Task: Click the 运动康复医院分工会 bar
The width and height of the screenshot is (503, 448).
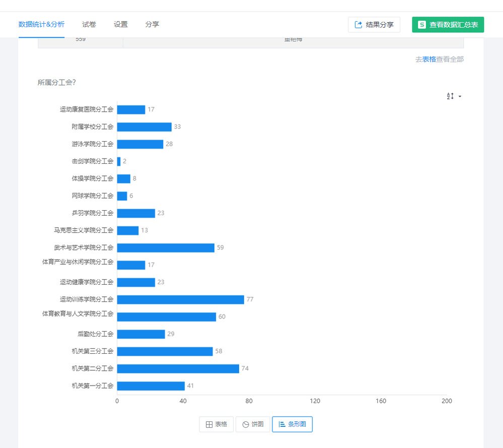Action: (x=131, y=110)
